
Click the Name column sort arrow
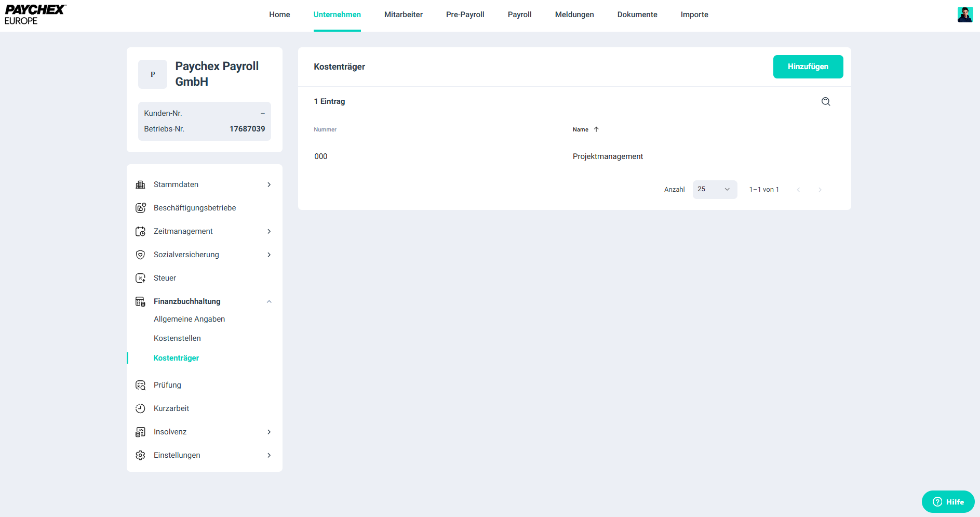point(596,129)
